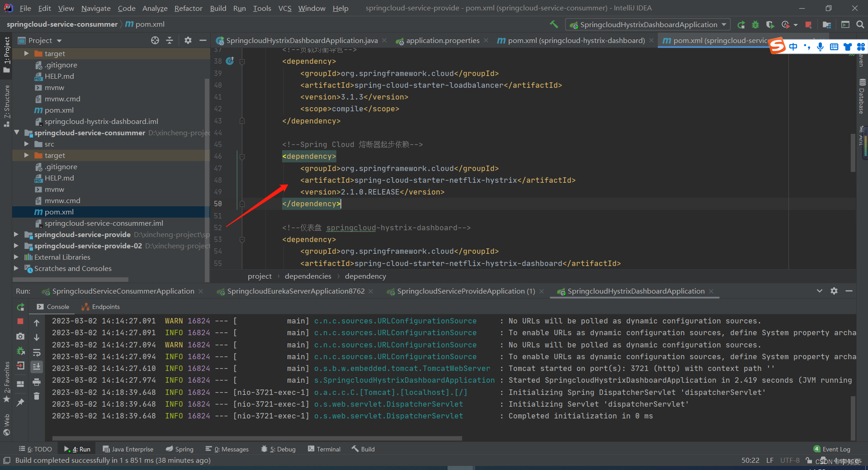868x470 pixels.
Task: Expand the src folder under springcloud-service-consummer
Action: point(26,144)
